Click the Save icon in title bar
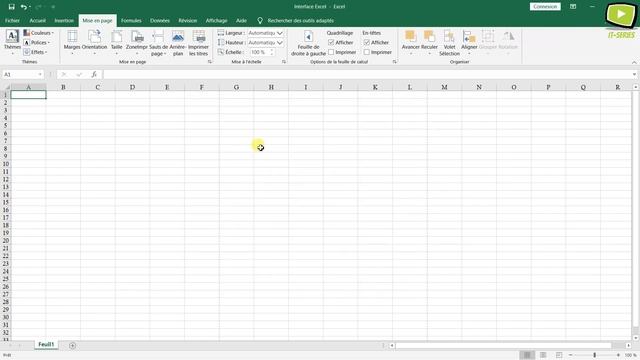Viewport: 640px width, 360px height. coord(11,7)
